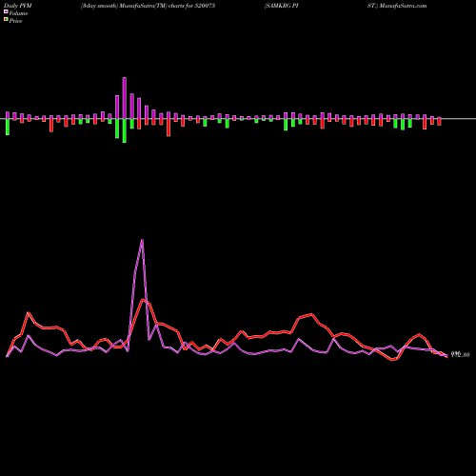Click the 'ST.) MunafaSutra.com' text
Screen dimensions: 476x476
coord(397,6)
